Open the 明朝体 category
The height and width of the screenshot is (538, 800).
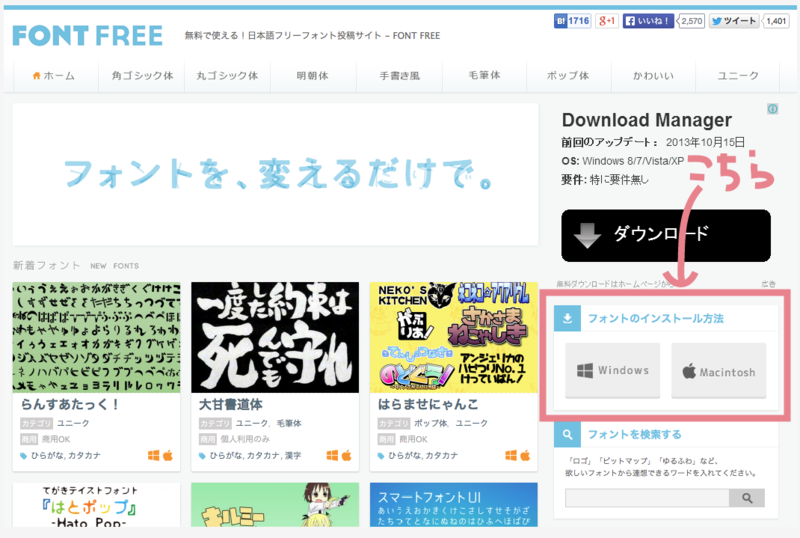click(x=313, y=76)
